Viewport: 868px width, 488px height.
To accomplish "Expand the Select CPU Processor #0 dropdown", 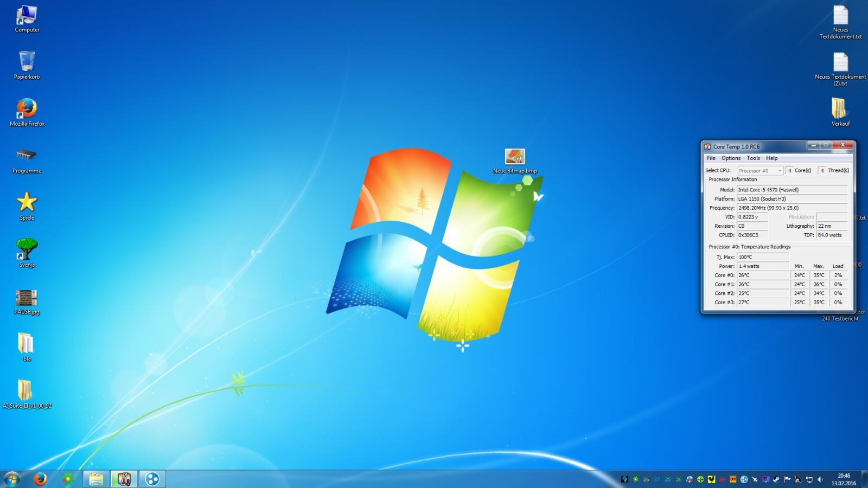I will (x=760, y=171).
